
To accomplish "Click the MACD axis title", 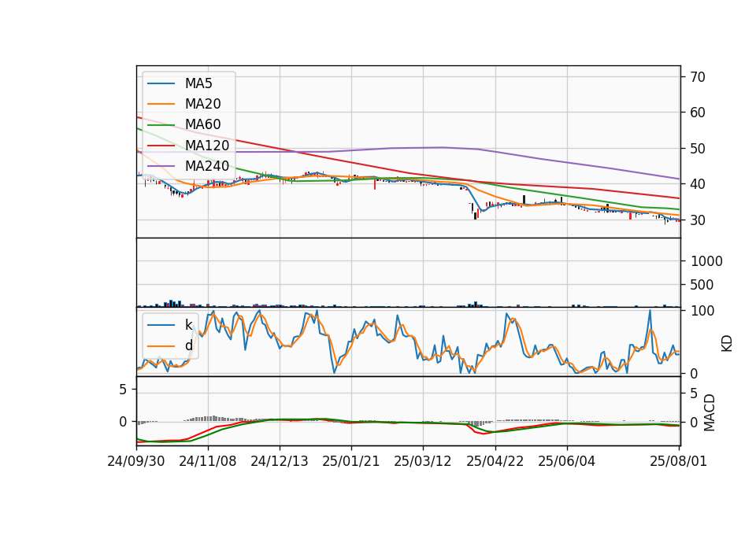I will coord(710,413).
